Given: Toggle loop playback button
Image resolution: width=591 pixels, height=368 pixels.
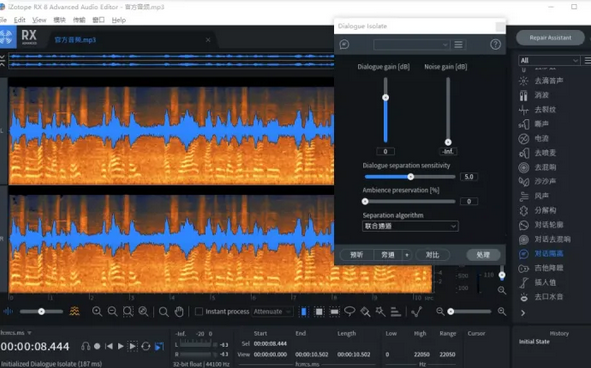Looking at the screenshot, I should 146,346.
